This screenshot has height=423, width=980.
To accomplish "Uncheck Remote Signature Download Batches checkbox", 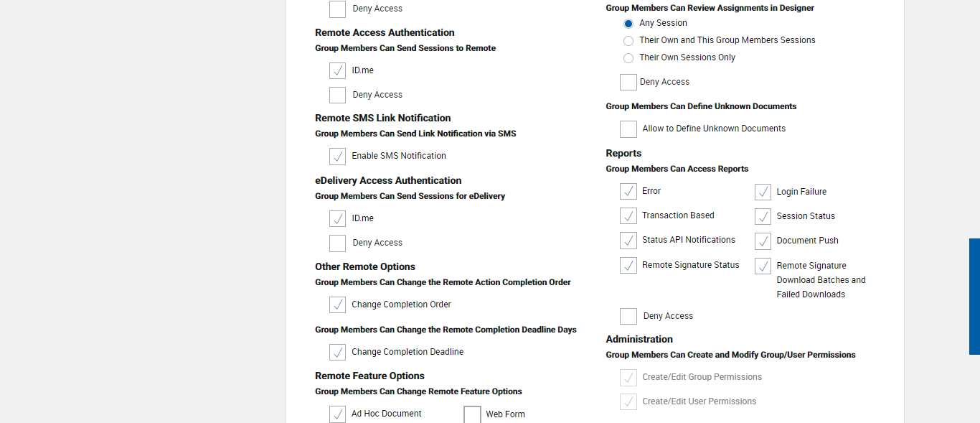I will [x=763, y=266].
